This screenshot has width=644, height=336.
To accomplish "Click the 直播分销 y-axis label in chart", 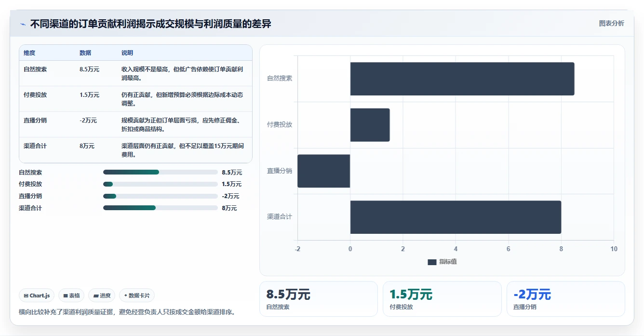I will tap(280, 171).
